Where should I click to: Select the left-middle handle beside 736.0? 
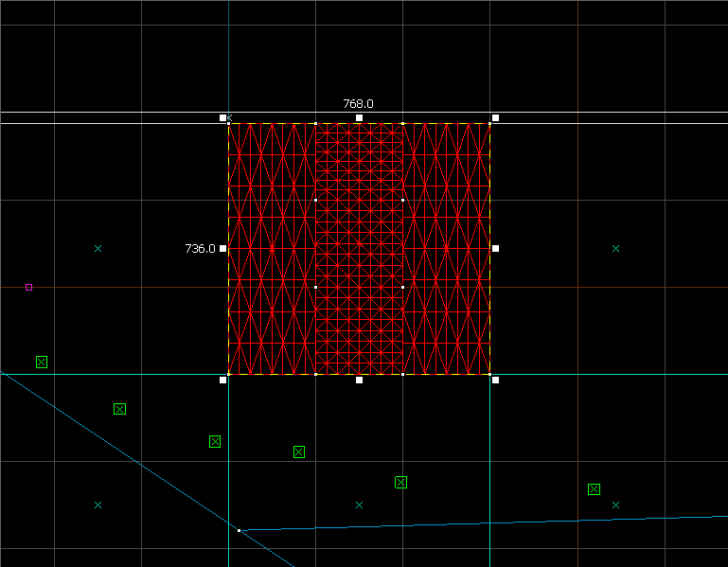point(222,248)
